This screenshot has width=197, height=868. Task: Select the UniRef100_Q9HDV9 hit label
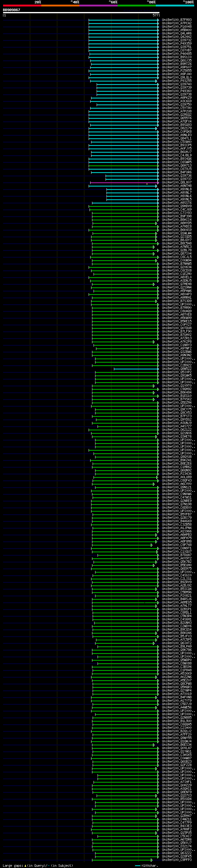pos(177,206)
